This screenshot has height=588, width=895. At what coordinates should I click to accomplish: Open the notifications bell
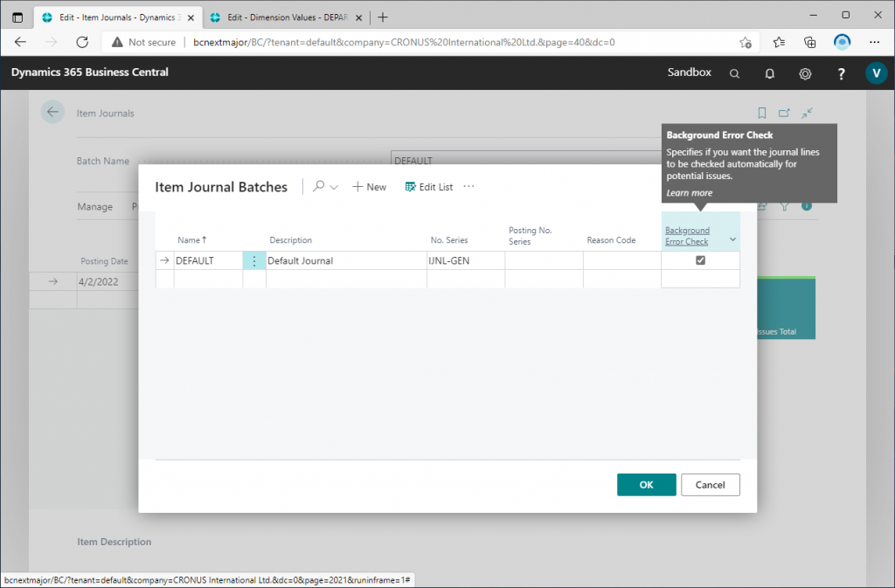point(770,73)
